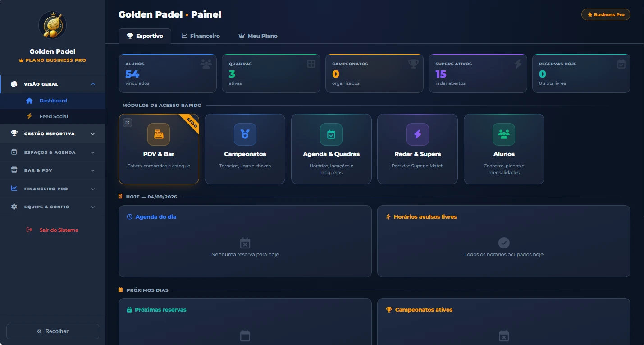
Task: Open Feed Social in the sidebar
Action: coord(52,116)
